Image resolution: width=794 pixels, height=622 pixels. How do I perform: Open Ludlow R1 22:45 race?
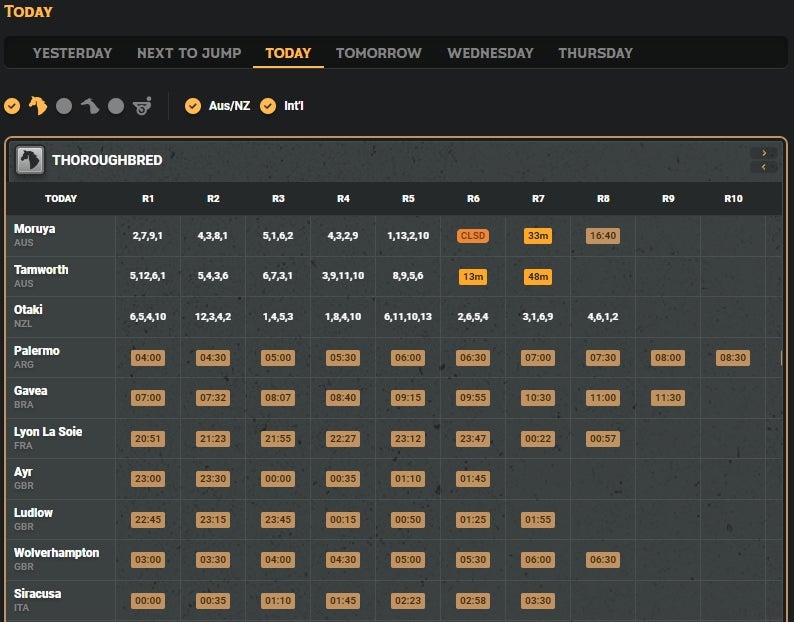coord(148,520)
